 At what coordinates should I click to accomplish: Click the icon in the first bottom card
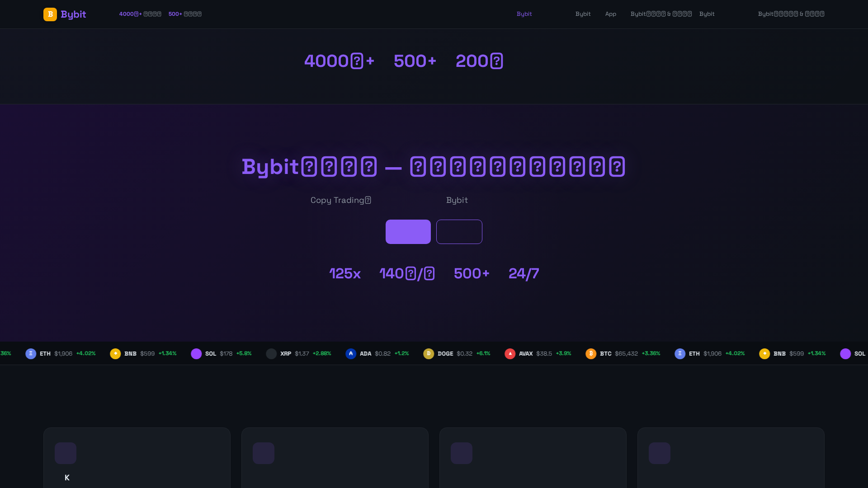66,453
